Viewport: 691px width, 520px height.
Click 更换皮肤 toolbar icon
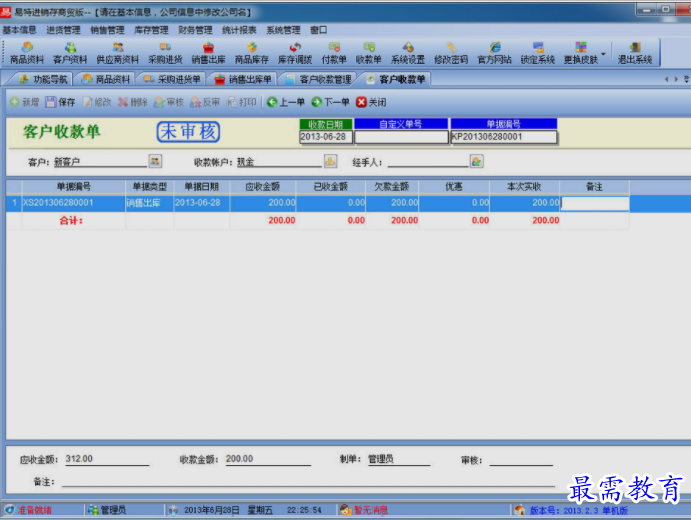click(581, 53)
